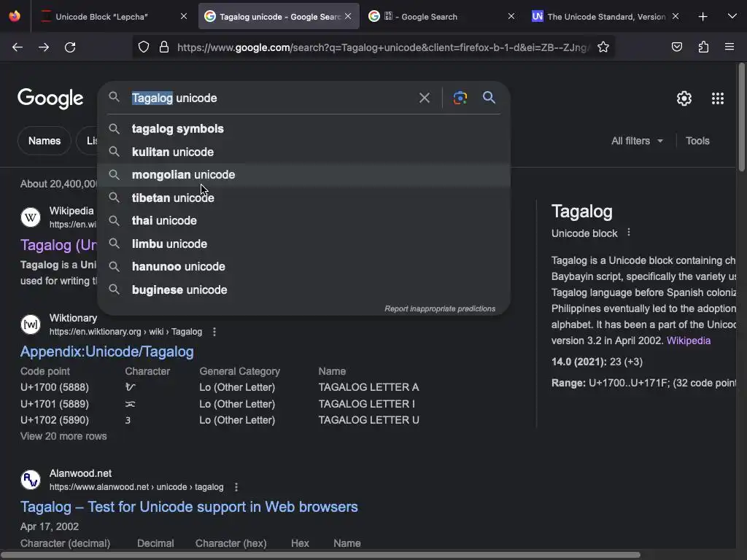Open options for Tagalog Unicode block panel
Screen dimensions: 747x560
629,233
